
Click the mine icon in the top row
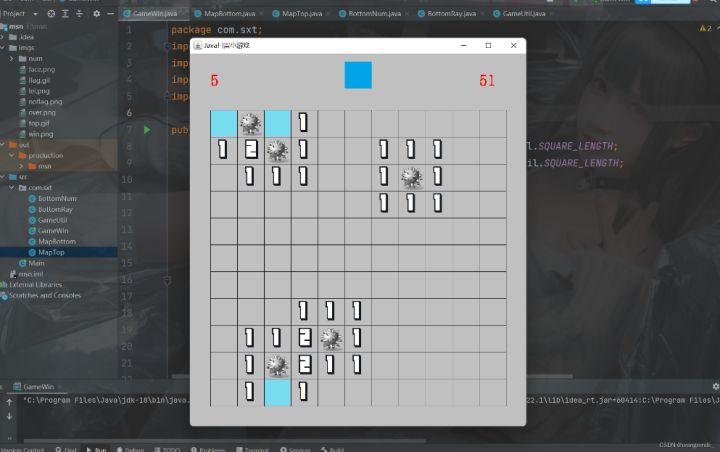[x=251, y=123]
